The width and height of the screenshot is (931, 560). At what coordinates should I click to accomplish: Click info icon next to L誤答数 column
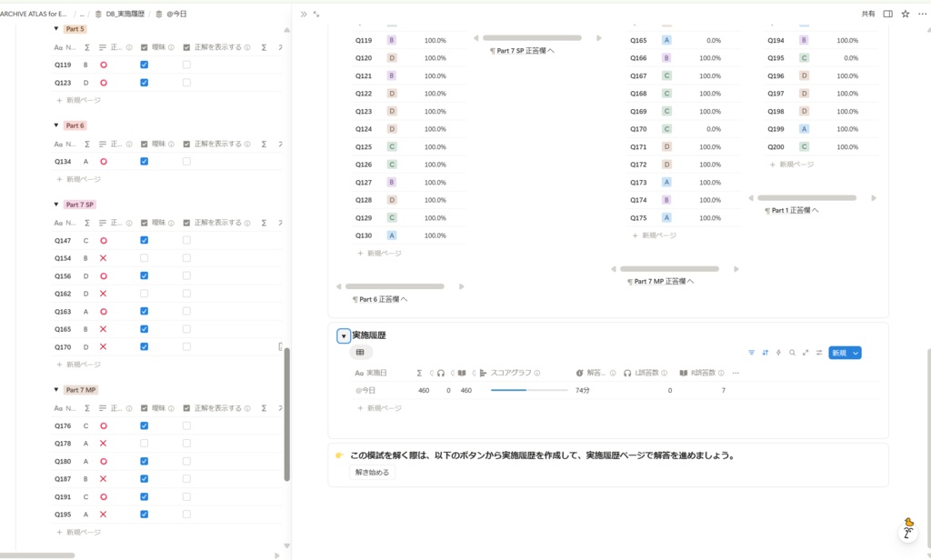[664, 373]
